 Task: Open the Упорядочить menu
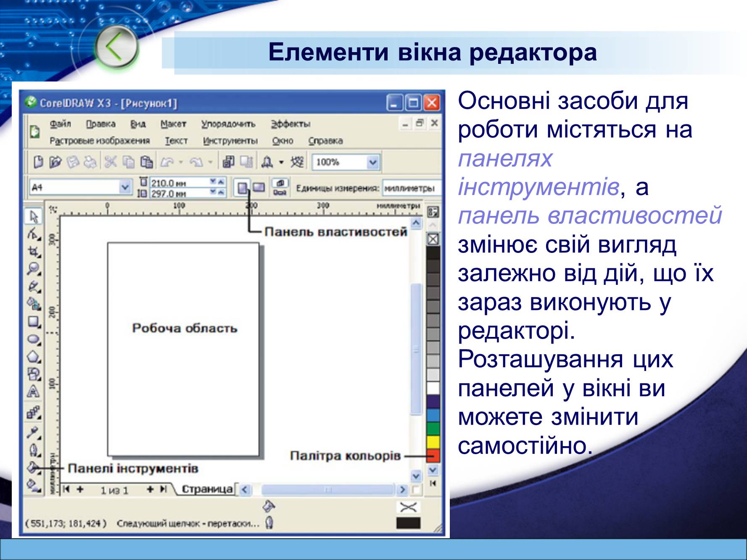228,124
